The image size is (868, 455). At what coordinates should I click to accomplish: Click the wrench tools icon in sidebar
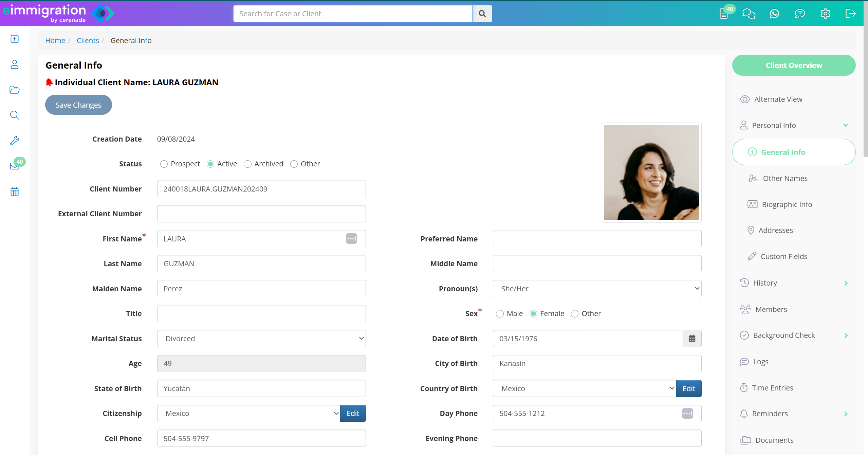pos(15,141)
